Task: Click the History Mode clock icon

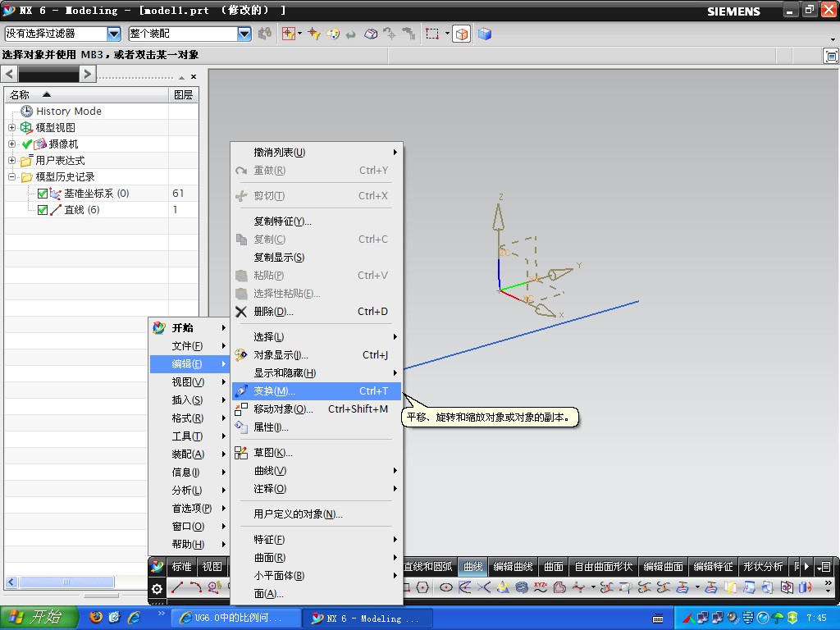Action: click(x=26, y=111)
